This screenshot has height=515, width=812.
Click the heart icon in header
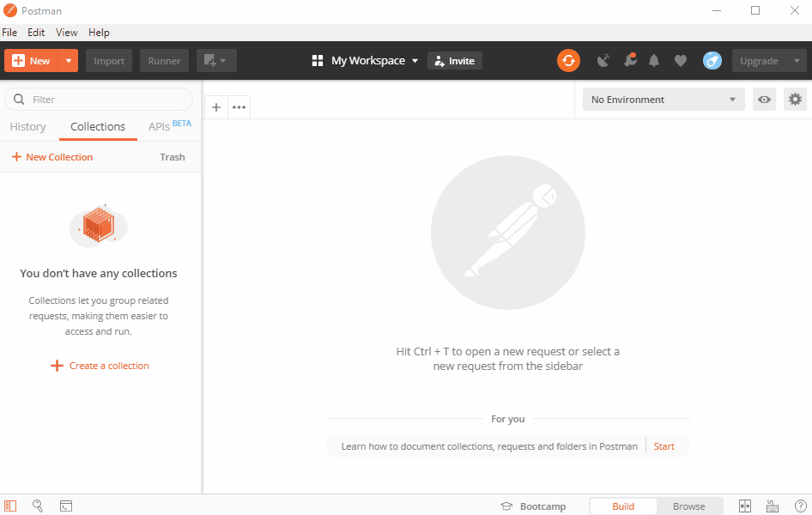click(x=681, y=61)
